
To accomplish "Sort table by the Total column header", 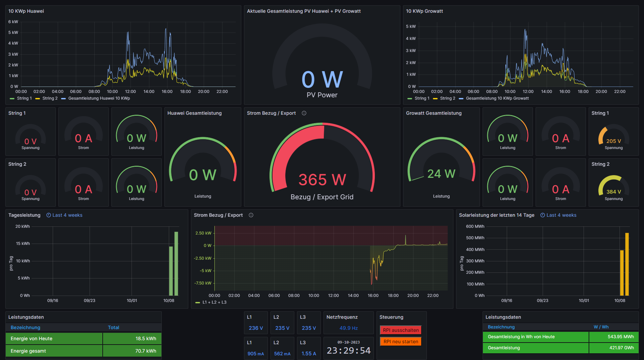I will 113,327.
